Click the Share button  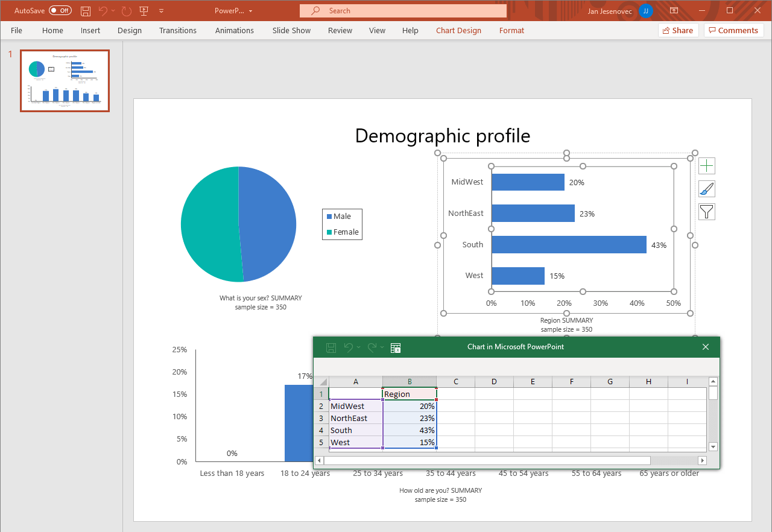click(678, 30)
